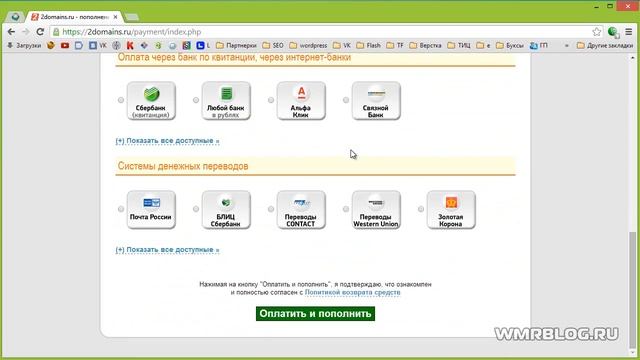Open the Chrome hamburger menu

coord(629,32)
